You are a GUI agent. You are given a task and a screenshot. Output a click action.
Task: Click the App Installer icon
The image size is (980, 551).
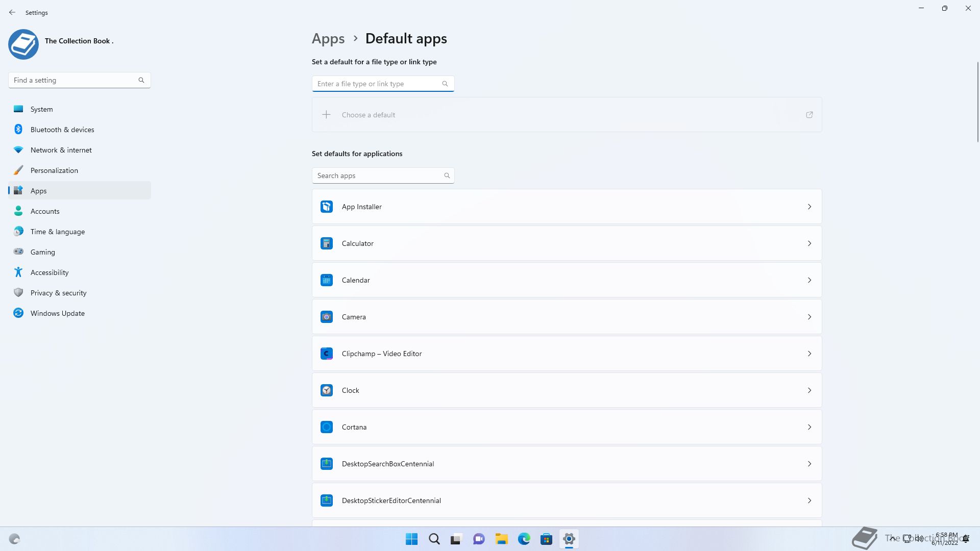click(x=327, y=207)
